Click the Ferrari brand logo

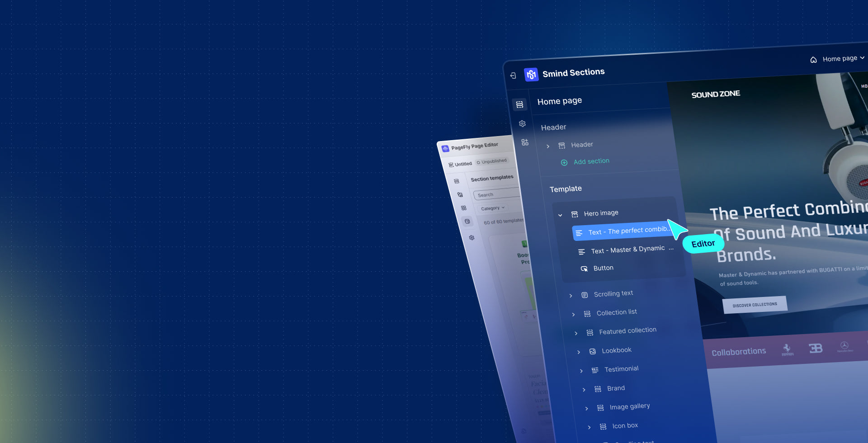[x=787, y=349]
